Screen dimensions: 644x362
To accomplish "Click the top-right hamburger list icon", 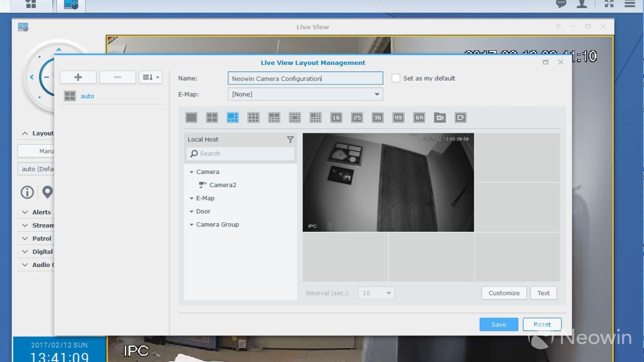I will point(629,4).
